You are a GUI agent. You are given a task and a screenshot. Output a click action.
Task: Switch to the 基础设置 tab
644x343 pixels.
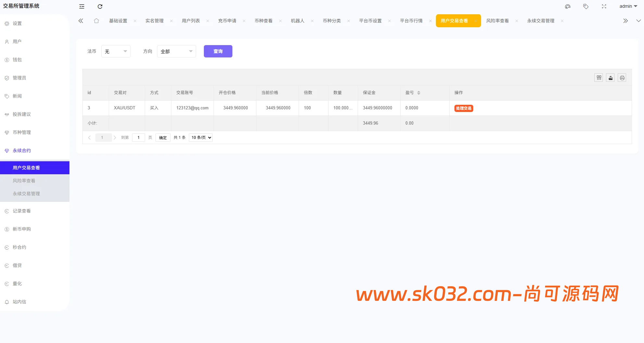pyautogui.click(x=118, y=21)
